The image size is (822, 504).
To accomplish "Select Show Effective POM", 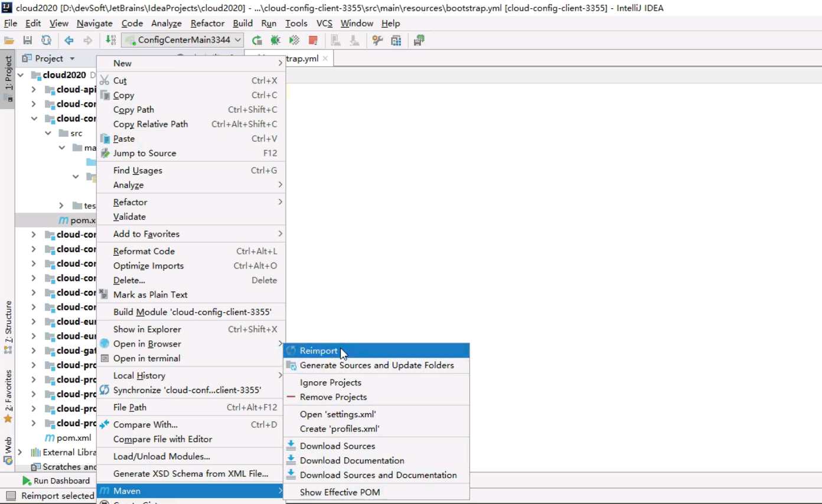I will [x=377, y=492].
